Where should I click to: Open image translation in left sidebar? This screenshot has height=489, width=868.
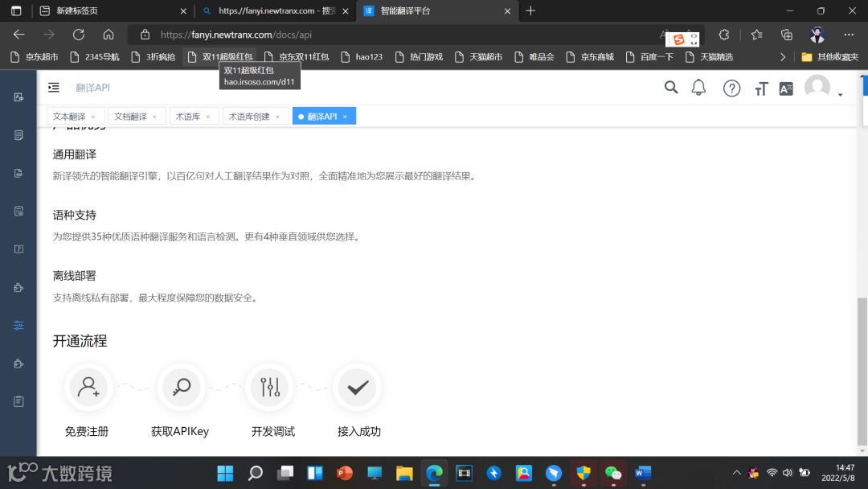point(18,97)
